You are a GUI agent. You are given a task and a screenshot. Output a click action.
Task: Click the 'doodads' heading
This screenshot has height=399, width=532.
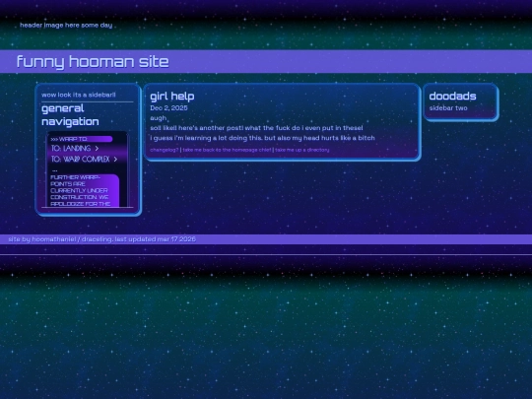click(x=452, y=96)
